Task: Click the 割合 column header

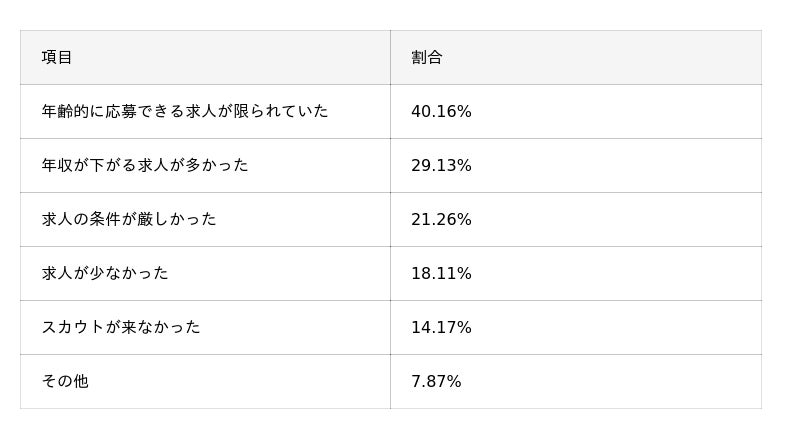Action: (426, 58)
